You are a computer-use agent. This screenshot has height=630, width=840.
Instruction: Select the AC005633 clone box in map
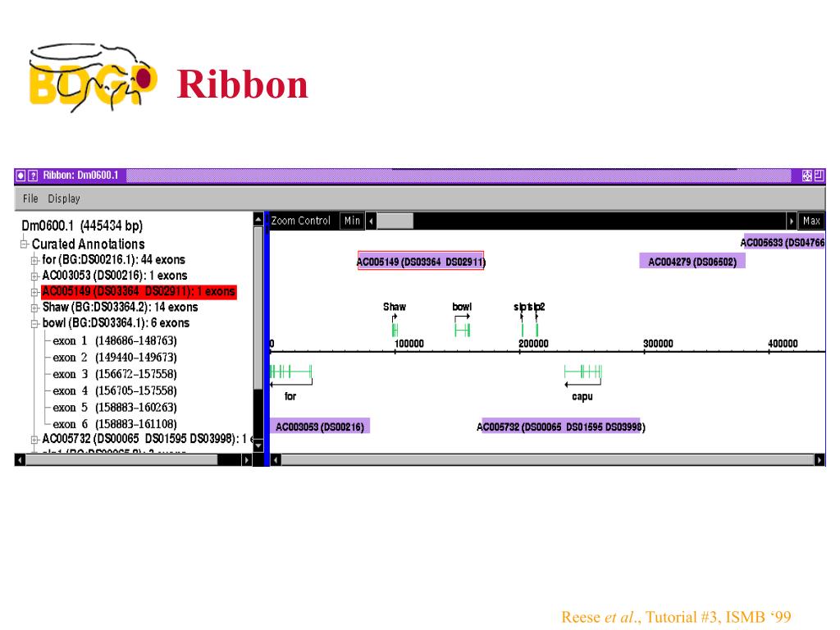coord(783,242)
